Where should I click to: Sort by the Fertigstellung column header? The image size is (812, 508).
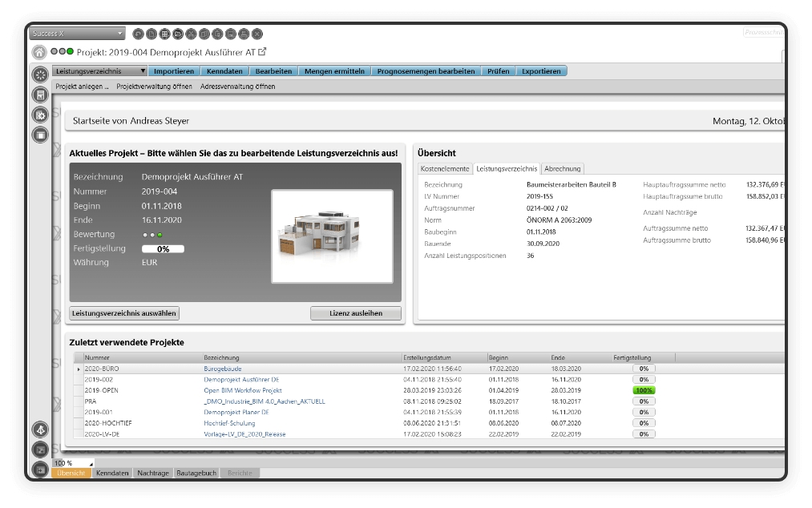click(x=644, y=357)
